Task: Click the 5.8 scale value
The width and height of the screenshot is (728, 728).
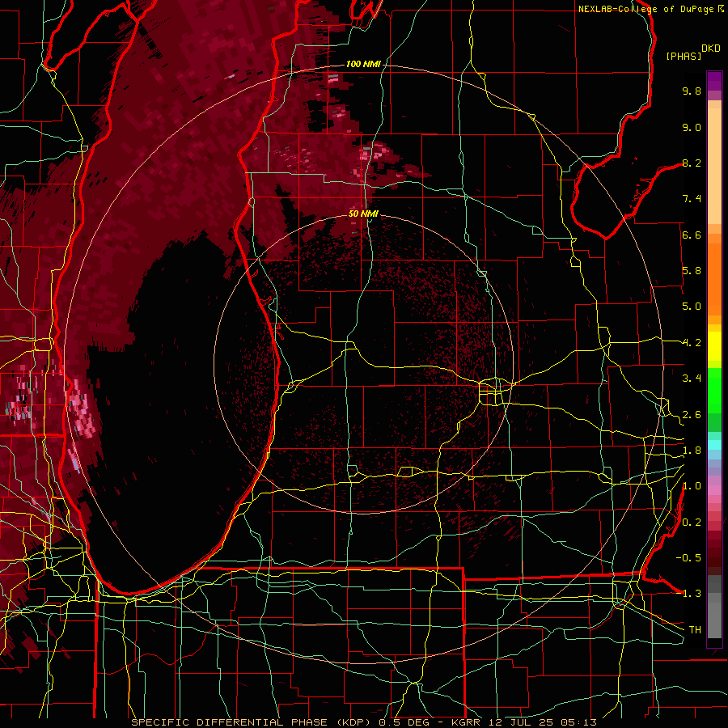Action: (x=692, y=271)
